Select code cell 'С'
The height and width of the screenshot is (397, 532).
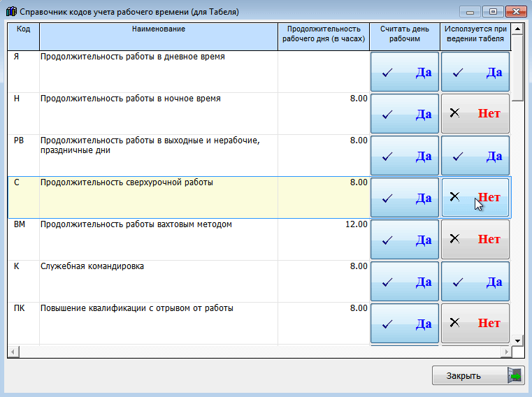coord(23,198)
